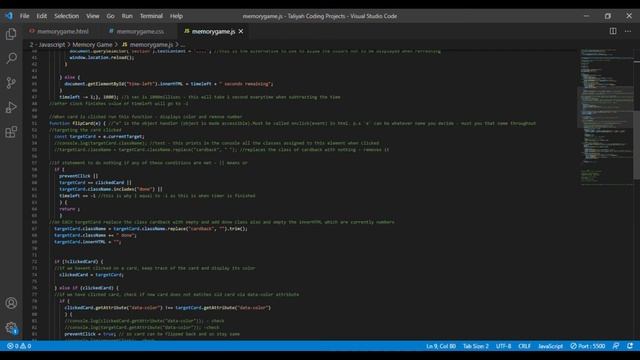Open the Search view icon
Screen dimensions: 640x360
(x=11, y=58)
